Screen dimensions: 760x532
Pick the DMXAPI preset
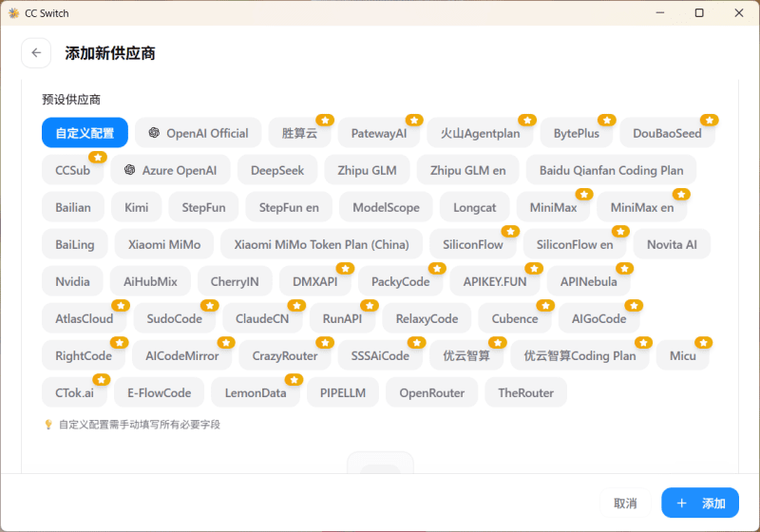pyautogui.click(x=315, y=281)
